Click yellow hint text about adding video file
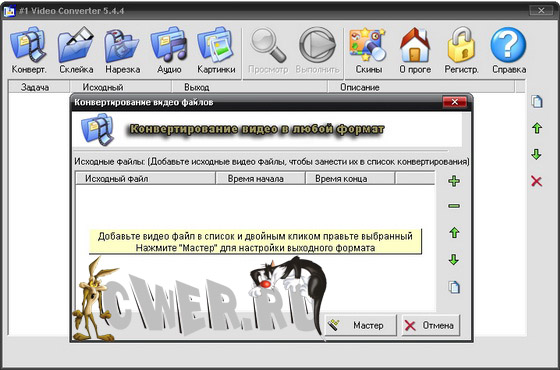 pos(255,242)
